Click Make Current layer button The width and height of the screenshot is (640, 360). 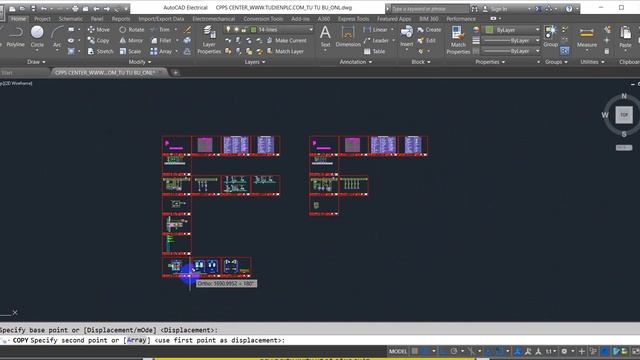tap(286, 40)
